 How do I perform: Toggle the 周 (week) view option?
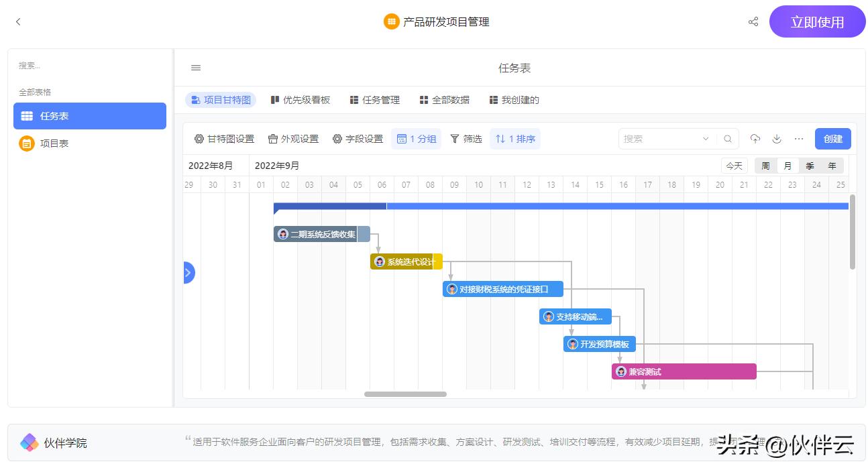[765, 165]
